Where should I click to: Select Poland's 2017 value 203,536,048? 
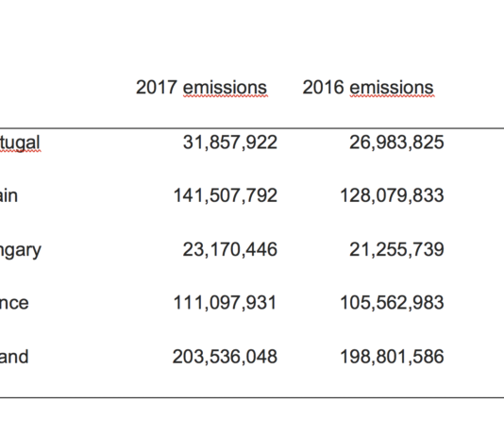[x=225, y=357]
